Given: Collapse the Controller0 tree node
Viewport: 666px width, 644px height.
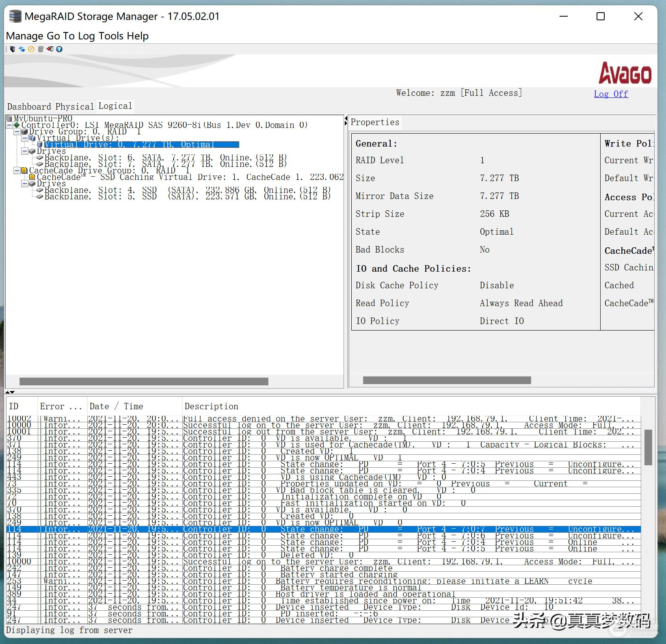Looking at the screenshot, I should (9, 125).
